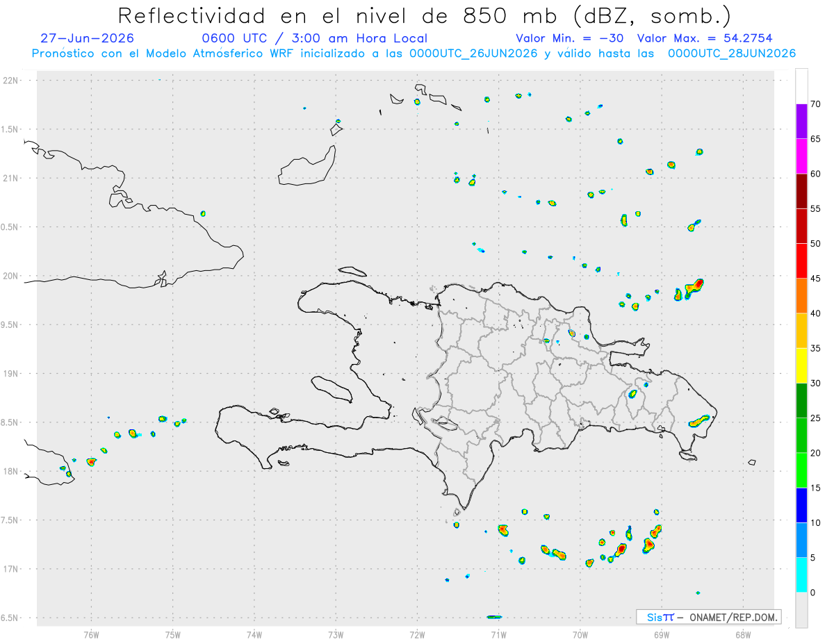Viewport: 834px width, 644px height.
Task: Click the '22N' latitude label
Action: [12, 81]
